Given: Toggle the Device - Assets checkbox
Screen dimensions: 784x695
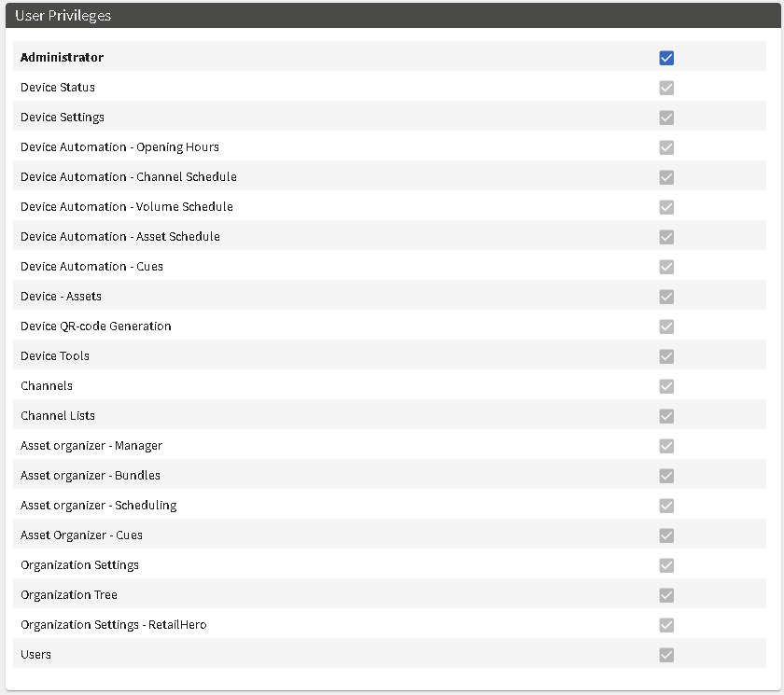Looking at the screenshot, I should tap(666, 297).
